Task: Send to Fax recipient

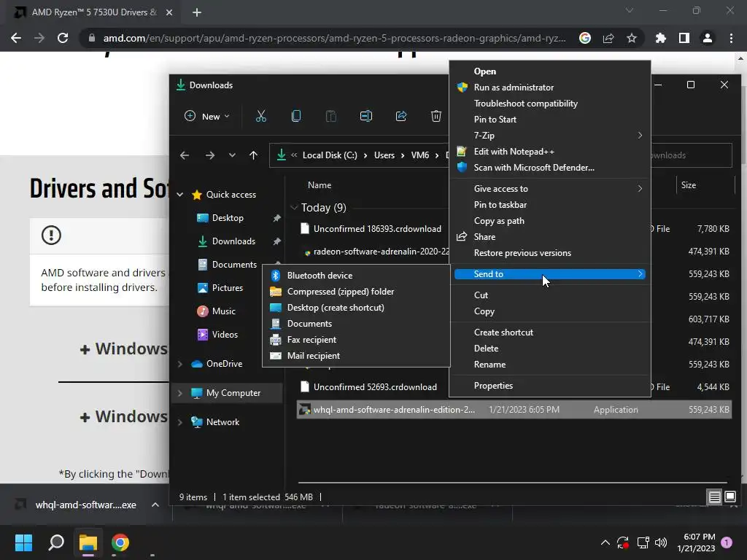Action: click(x=356, y=340)
